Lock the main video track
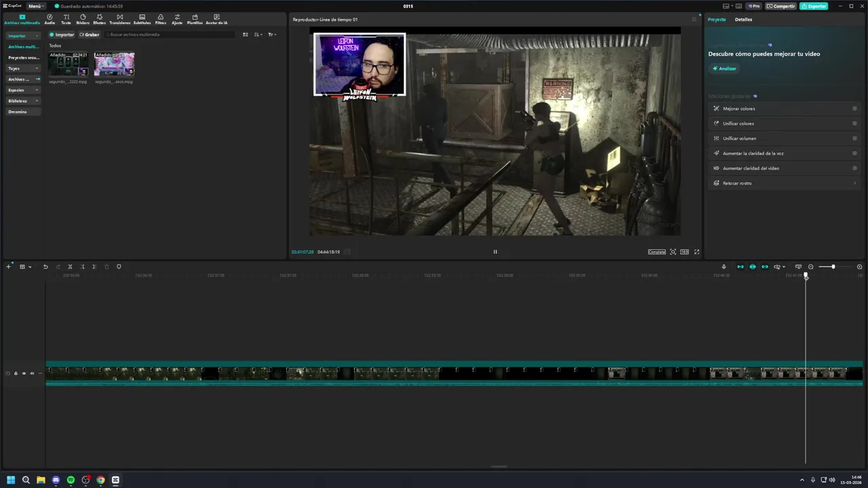 pos(16,373)
